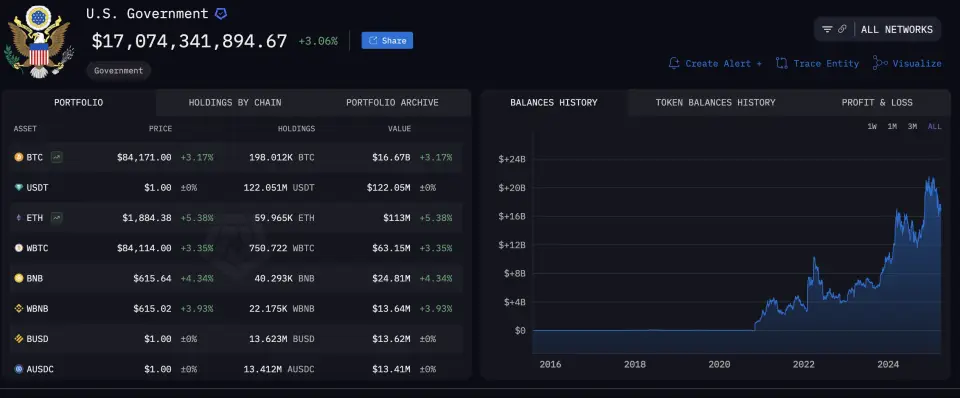This screenshot has height=398, width=960.
Task: Click the blue Share button
Action: pos(388,40)
